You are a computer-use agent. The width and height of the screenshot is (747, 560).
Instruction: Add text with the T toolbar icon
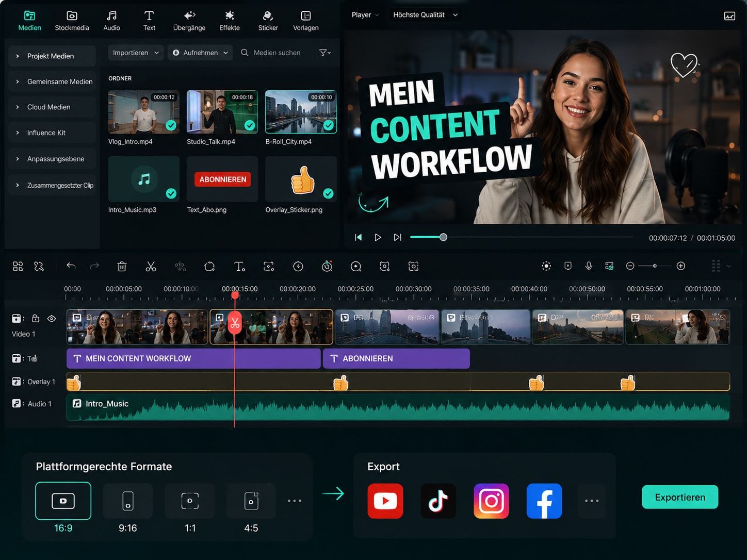coord(239,266)
